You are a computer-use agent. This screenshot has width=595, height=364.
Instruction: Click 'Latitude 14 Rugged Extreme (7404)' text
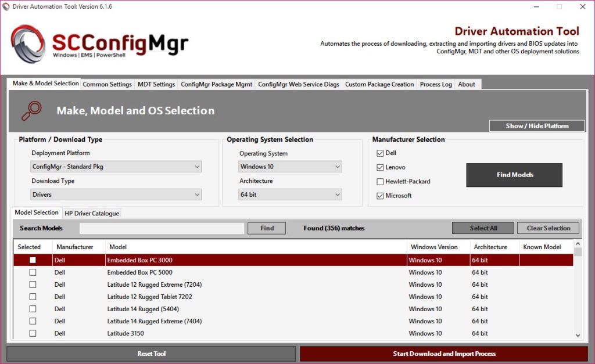155,321
